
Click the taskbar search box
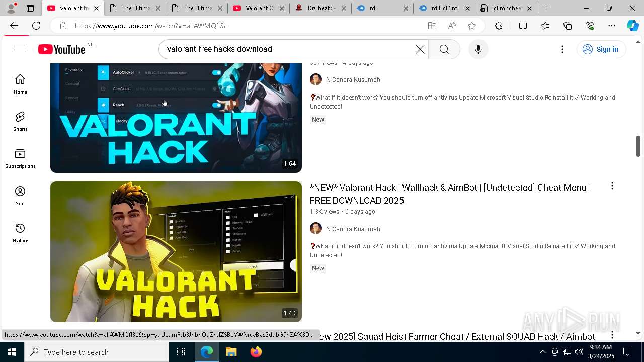pos(97,352)
